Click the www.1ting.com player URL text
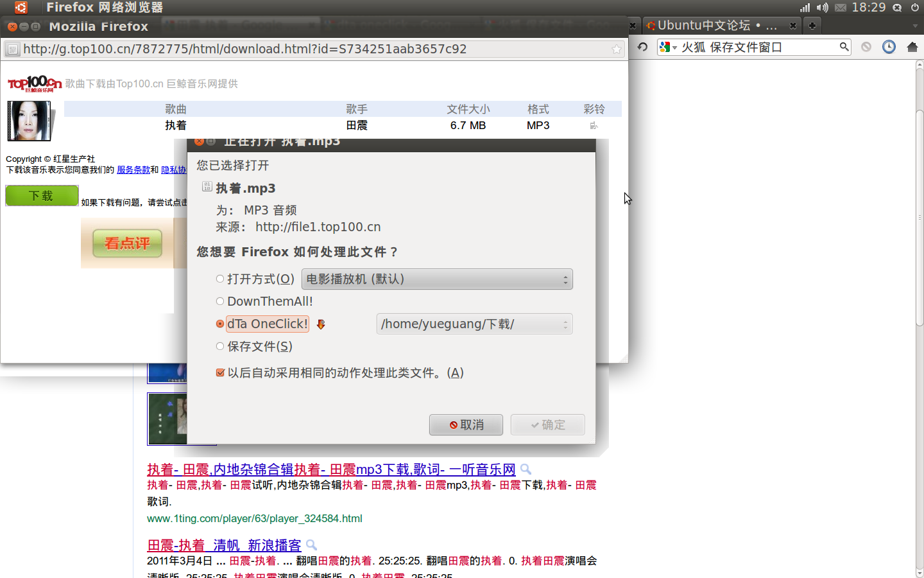The width and height of the screenshot is (924, 578). [x=255, y=518]
